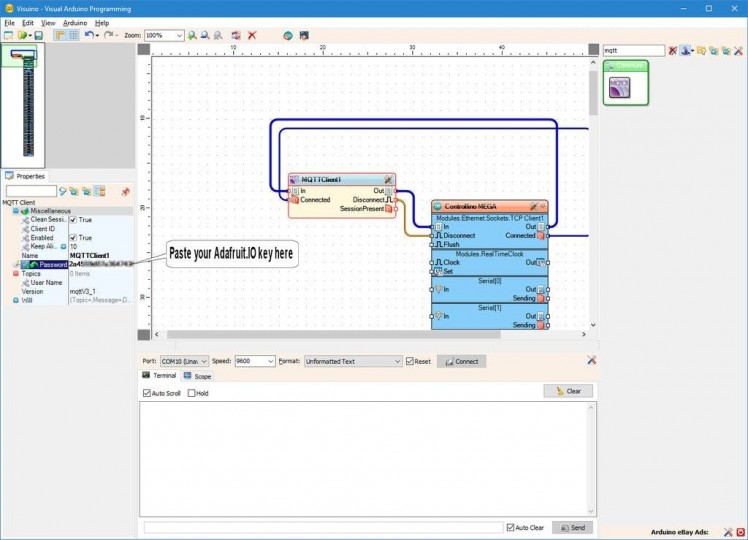Open MQTTClient1 component settings wrench icon
748x540 pixels.
tap(388, 179)
